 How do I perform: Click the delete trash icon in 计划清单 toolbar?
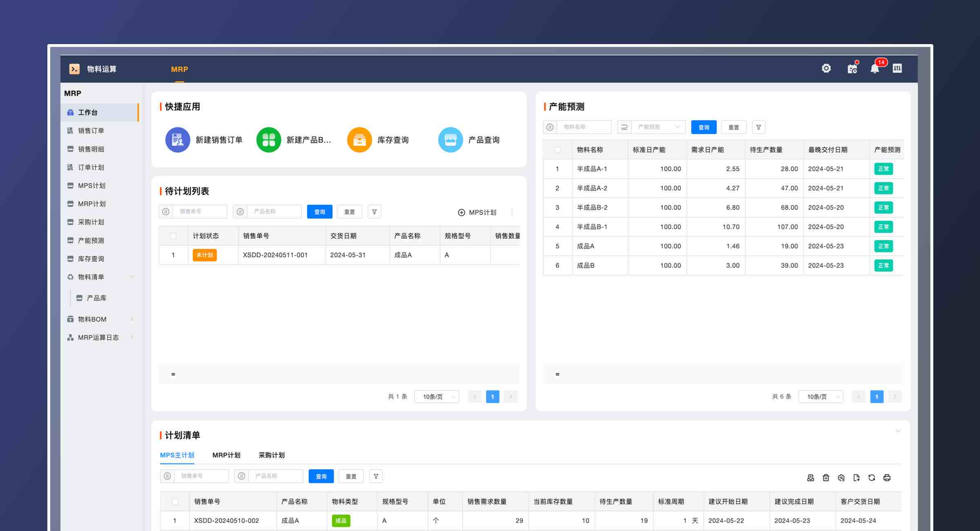(x=826, y=477)
